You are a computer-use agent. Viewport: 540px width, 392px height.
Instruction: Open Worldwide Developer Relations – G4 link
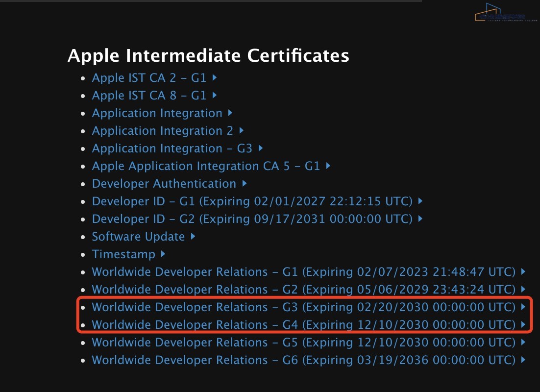coord(304,325)
